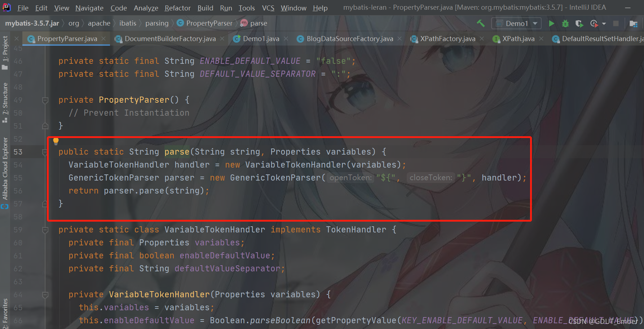Open the Demo1 run configuration dropdown

pos(516,23)
